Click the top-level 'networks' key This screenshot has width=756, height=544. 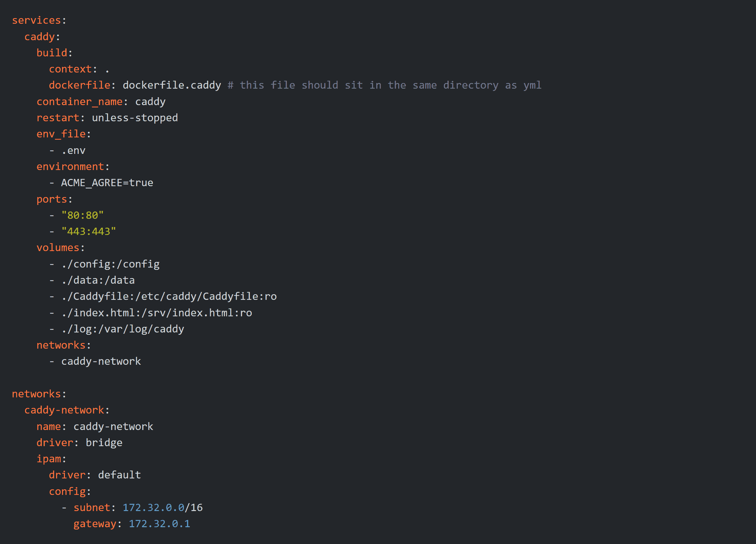click(36, 394)
